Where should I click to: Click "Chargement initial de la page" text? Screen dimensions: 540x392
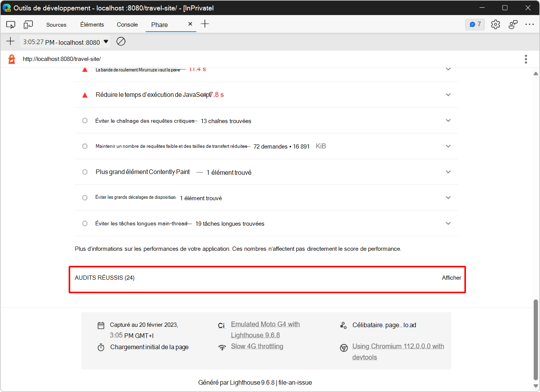coord(149,347)
